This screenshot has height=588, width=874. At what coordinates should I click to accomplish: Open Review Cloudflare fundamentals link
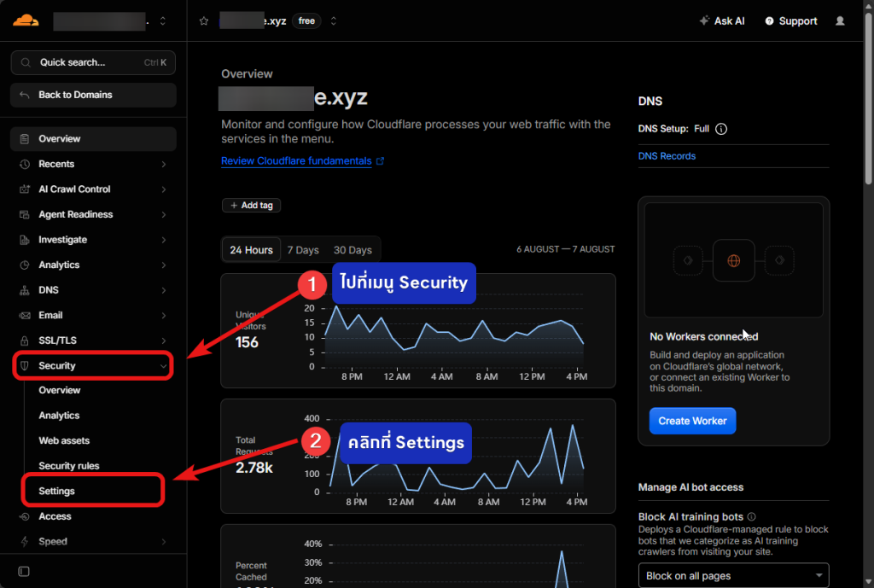296,161
